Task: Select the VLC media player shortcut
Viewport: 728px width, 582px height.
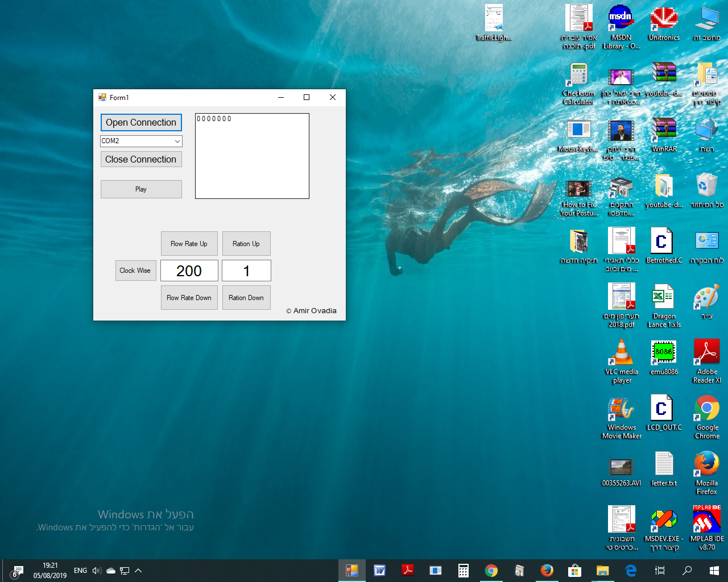Action: (621, 361)
